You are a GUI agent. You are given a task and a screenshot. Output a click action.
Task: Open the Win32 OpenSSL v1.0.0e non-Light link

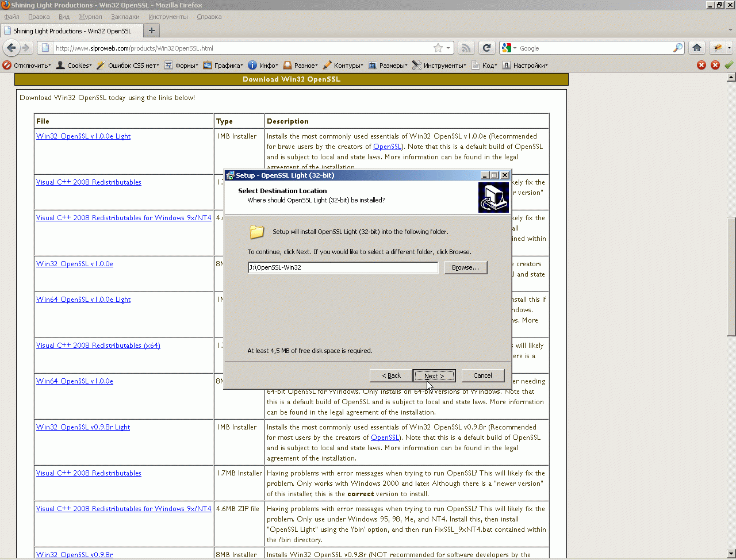click(x=75, y=264)
